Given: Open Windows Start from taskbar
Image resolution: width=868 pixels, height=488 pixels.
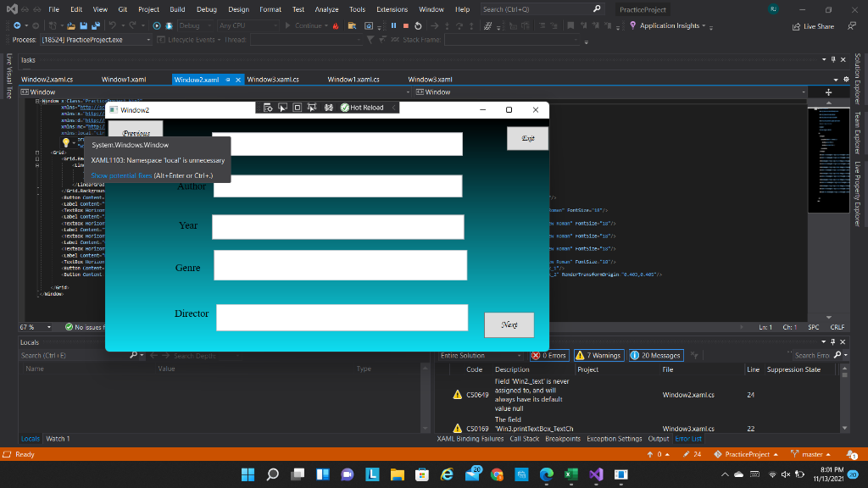Looking at the screenshot, I should pyautogui.click(x=248, y=474).
